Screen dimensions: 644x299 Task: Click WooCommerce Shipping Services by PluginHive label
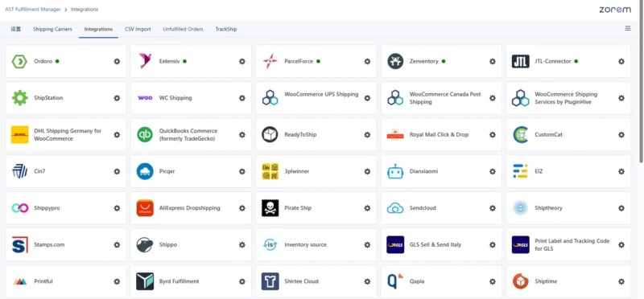pos(566,98)
